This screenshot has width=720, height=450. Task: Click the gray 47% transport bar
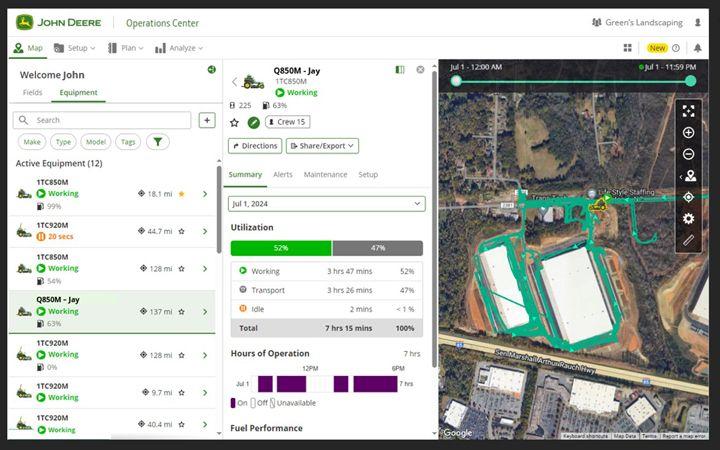[378, 248]
